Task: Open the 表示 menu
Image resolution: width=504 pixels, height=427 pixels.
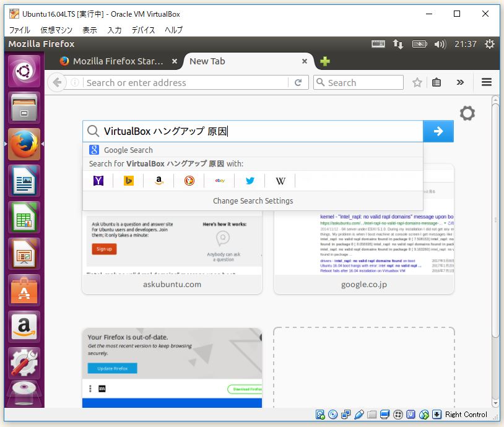Action: pyautogui.click(x=90, y=30)
